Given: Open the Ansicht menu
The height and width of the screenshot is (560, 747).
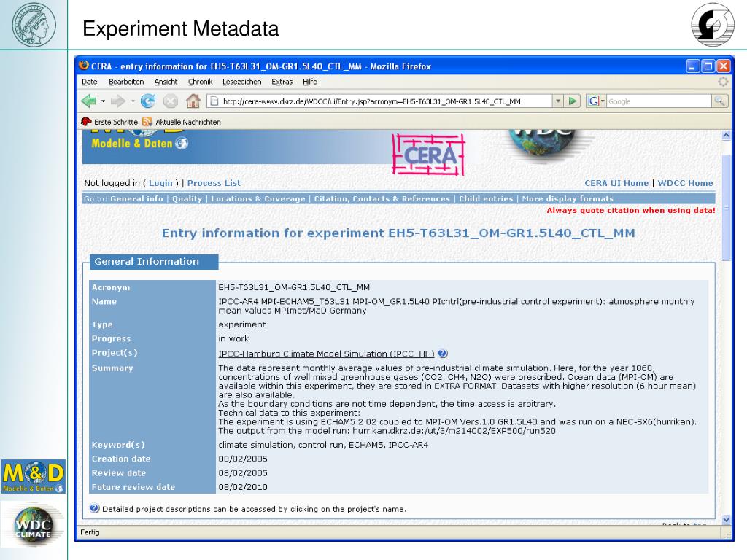Looking at the screenshot, I should pos(166,82).
